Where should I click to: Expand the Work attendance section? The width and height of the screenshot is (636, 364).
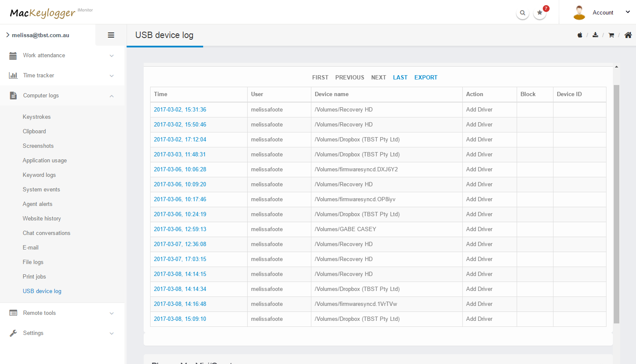[x=62, y=56]
